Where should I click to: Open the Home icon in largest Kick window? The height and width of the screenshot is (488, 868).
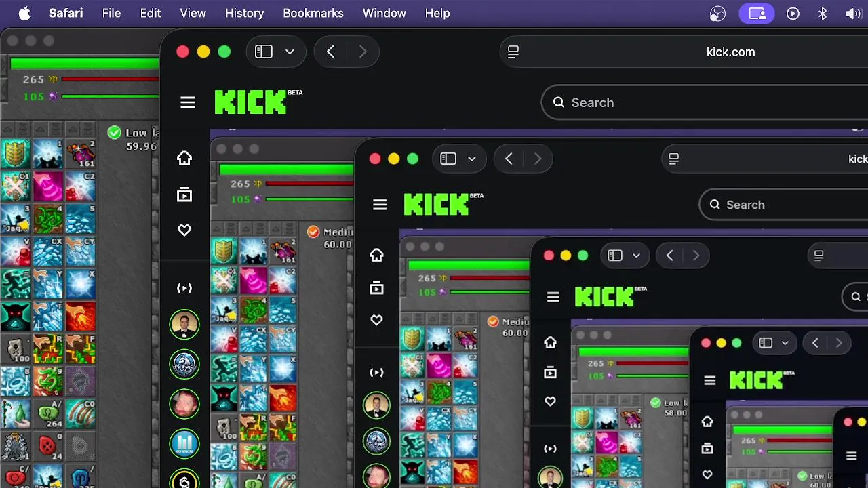(x=184, y=158)
